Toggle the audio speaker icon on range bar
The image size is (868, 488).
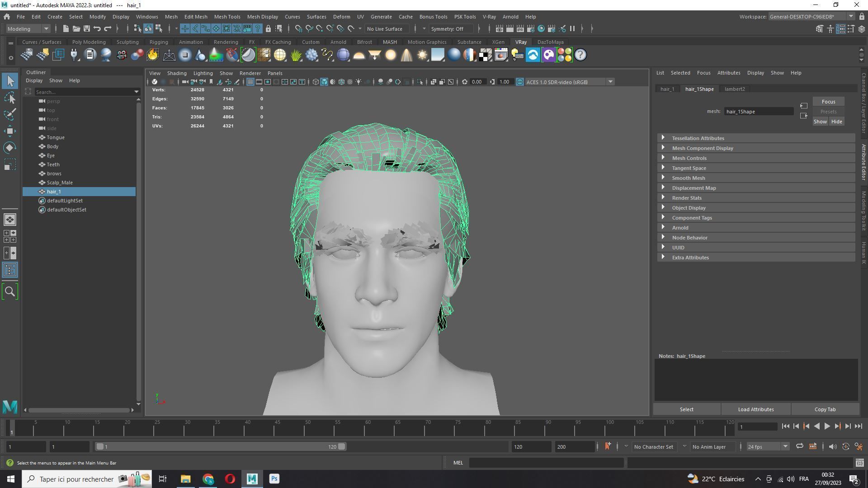click(832, 446)
